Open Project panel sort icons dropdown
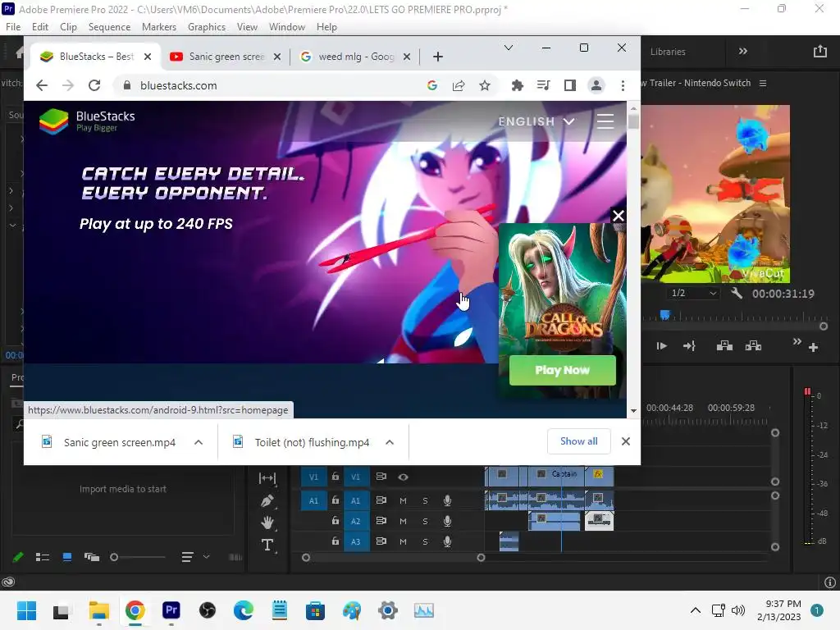 [x=195, y=557]
